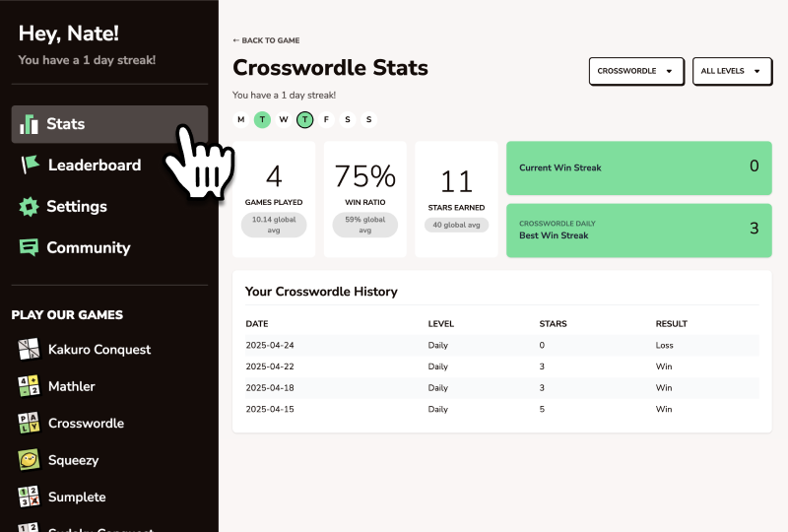Click the Your Crosswordle History heading
The width and height of the screenshot is (788, 532).
pos(321,292)
